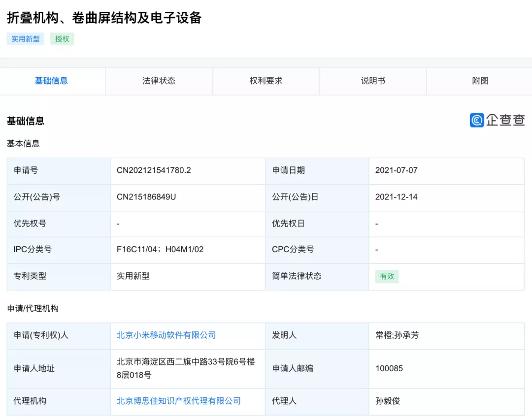Switch to the 法律状态 tab
Screen dimensions: 532x420
[159, 81]
